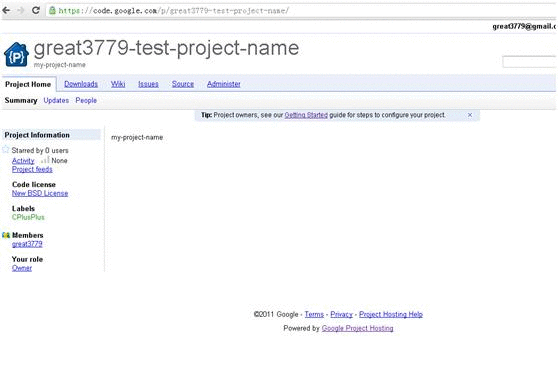Click the my-project-name description text

tap(137, 137)
